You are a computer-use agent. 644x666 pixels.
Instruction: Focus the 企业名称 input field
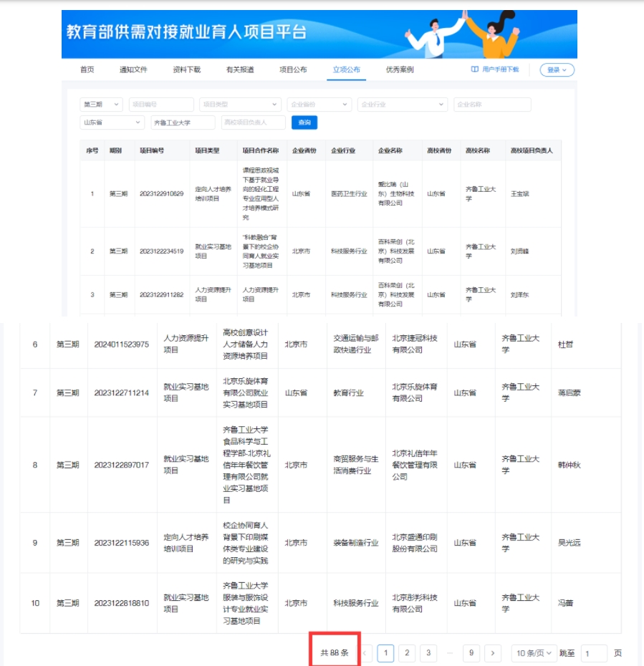click(x=492, y=105)
